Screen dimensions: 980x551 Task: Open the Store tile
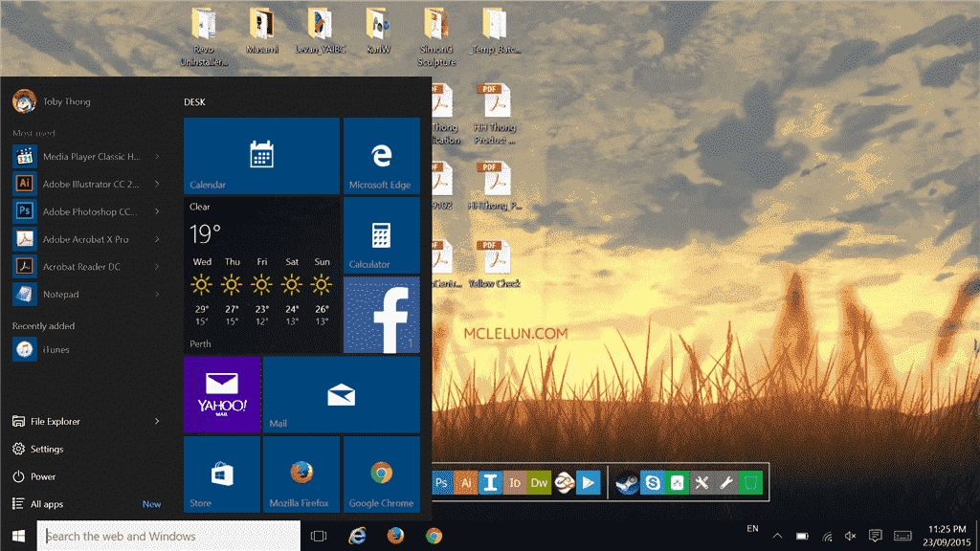click(222, 474)
